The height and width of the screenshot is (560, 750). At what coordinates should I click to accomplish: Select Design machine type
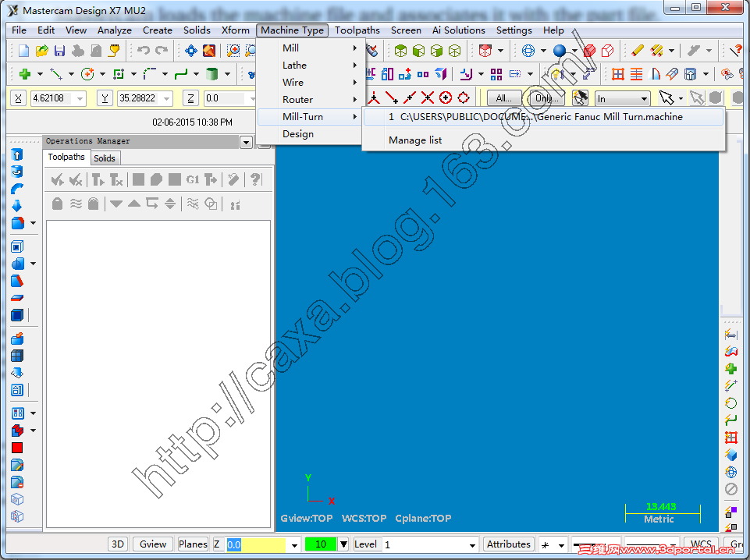(310, 134)
